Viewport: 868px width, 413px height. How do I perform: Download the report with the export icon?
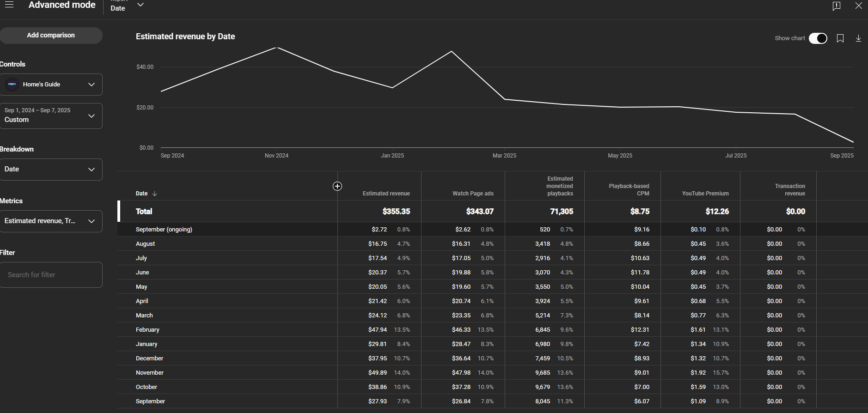coord(858,38)
